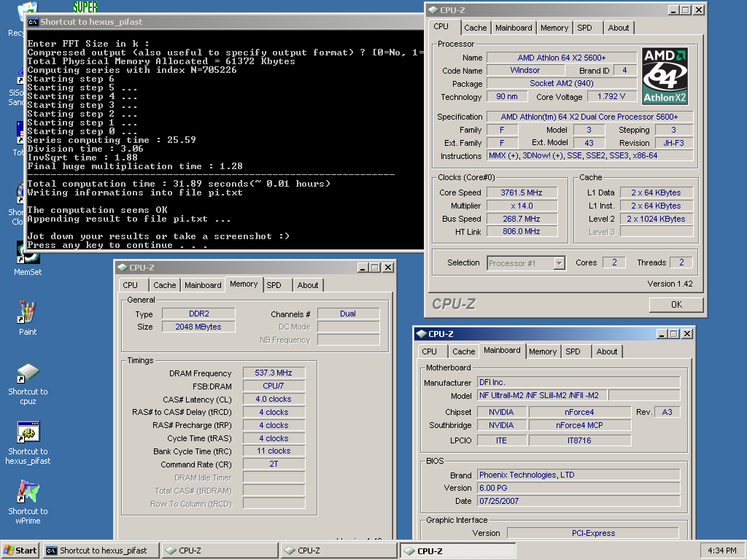Select About tab in mainboard CPU-Z window

coord(607,351)
